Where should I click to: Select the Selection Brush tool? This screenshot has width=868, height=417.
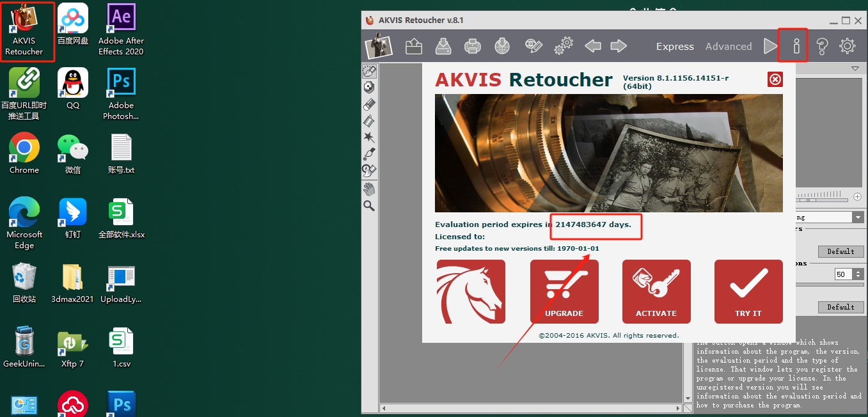[x=369, y=71]
